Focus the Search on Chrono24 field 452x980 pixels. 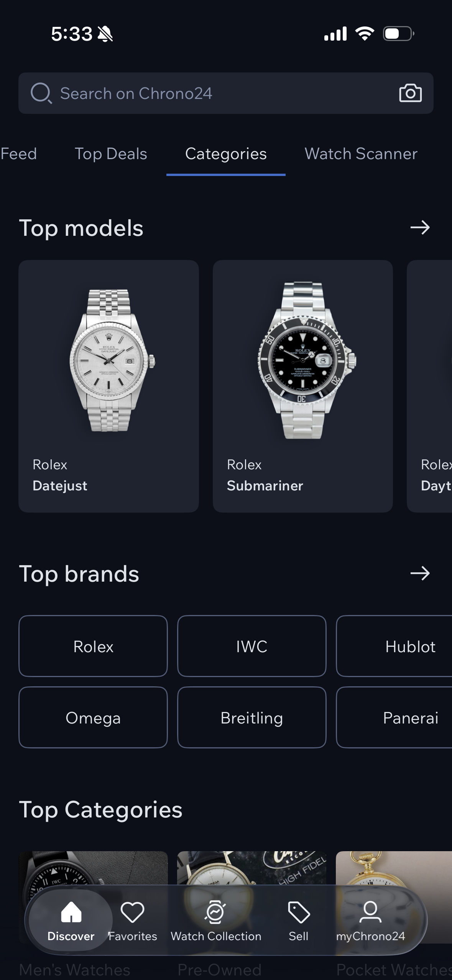[x=215, y=93]
